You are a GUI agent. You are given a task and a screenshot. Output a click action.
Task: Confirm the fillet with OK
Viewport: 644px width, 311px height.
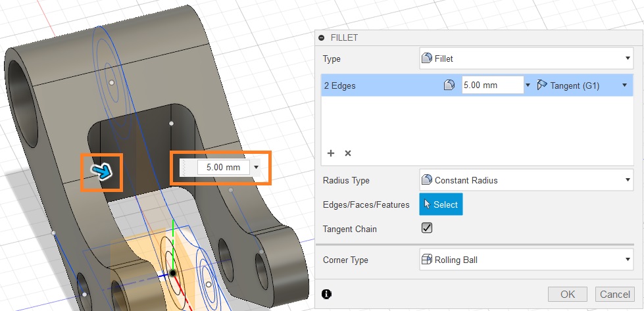click(568, 294)
